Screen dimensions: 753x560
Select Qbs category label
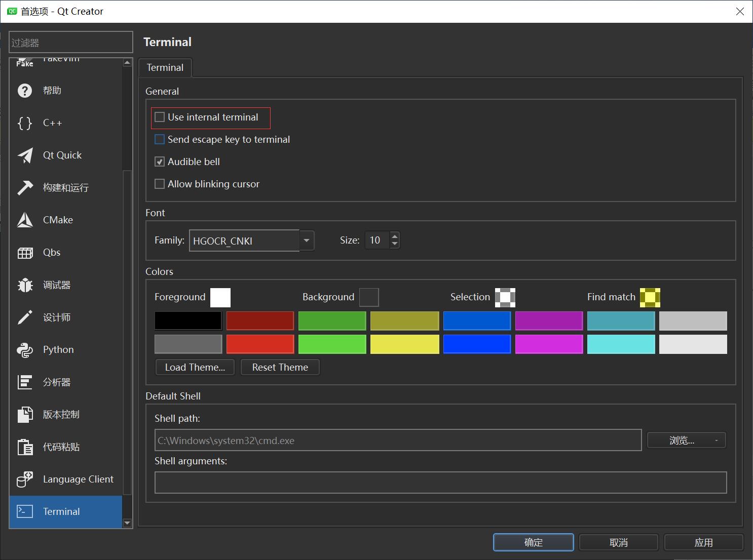52,253
